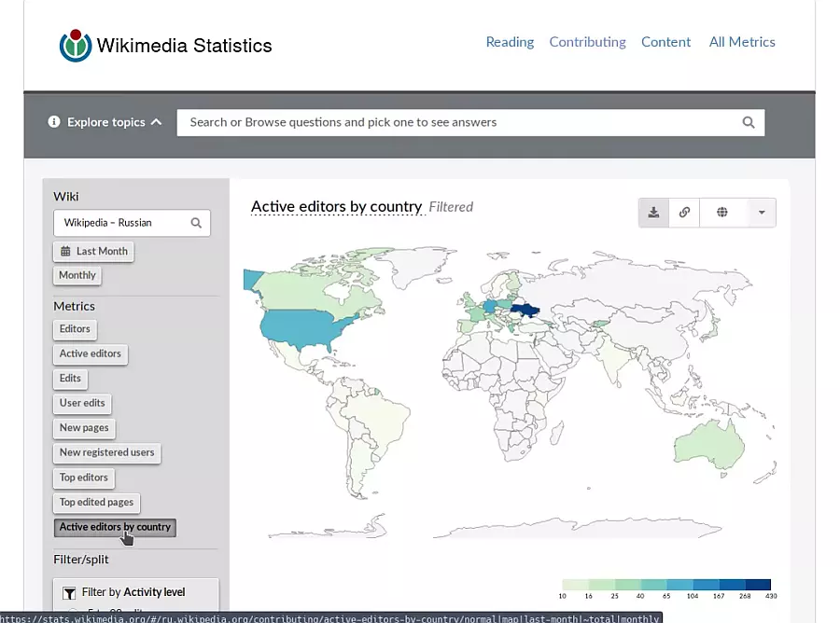Click Australia on the map

708,445
